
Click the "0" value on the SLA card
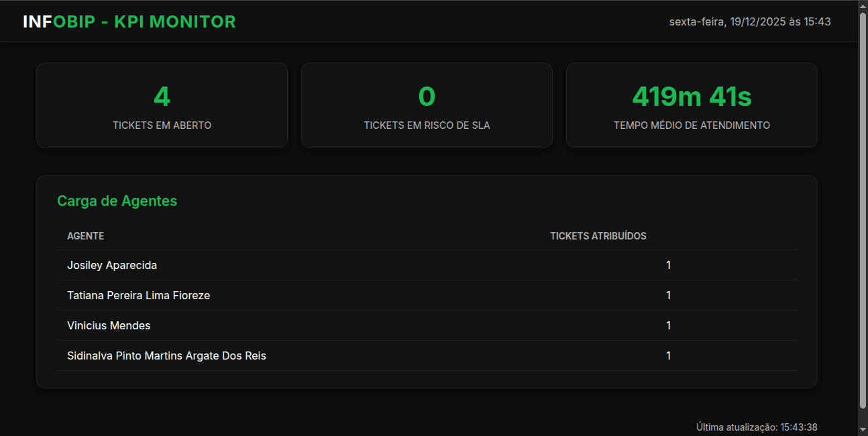click(427, 97)
